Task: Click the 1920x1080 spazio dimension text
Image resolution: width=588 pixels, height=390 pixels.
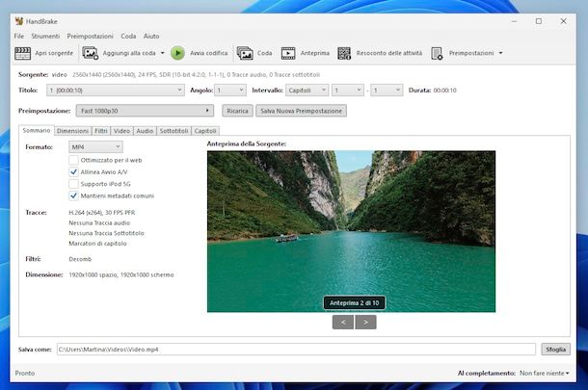Action: coord(121,275)
